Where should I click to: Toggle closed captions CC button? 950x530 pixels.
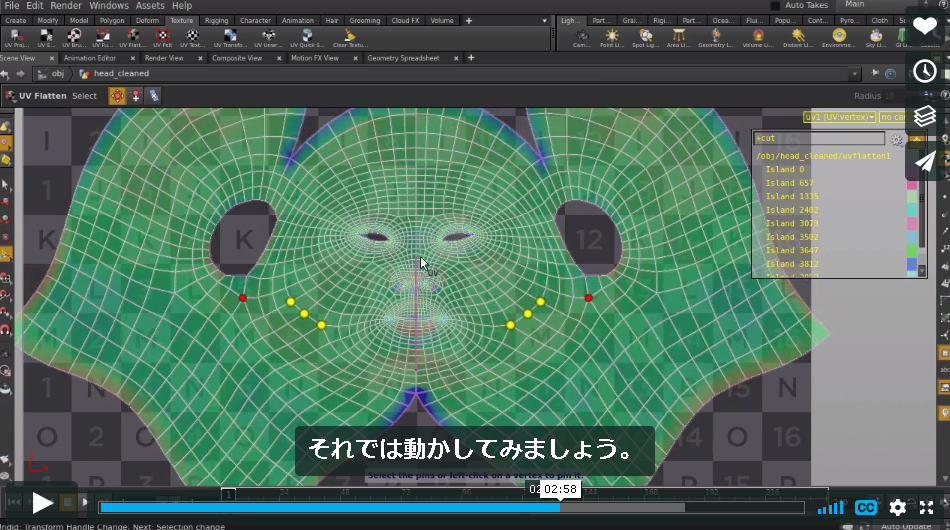866,508
